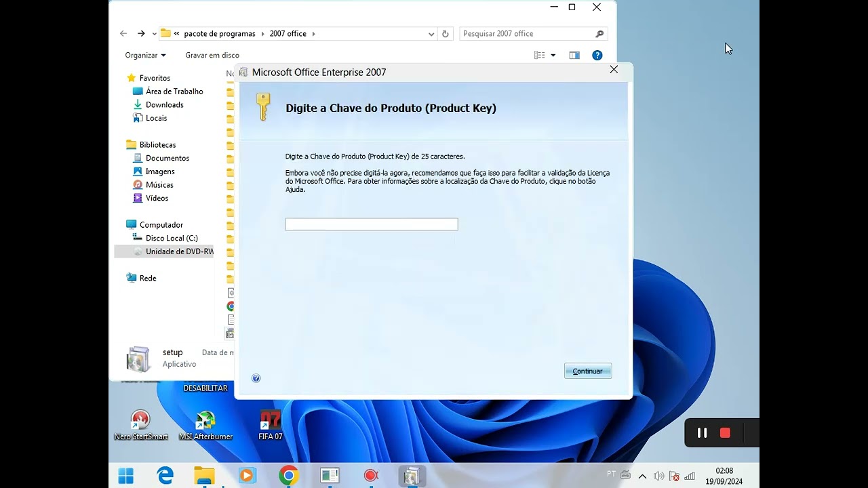Switch to Office setup taskbar icon
This screenshot has width=868, height=488.
point(412,476)
